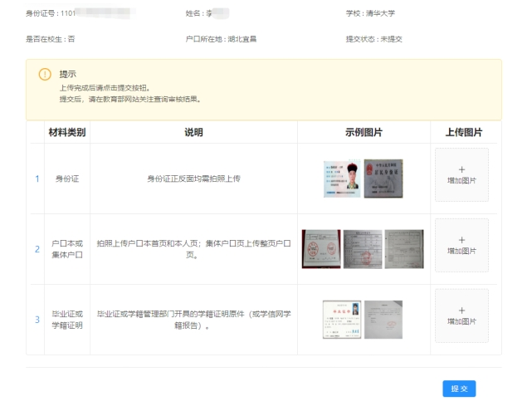Click the 学校：清华大学 field
Screen dimensions: 532x411
pos(370,13)
